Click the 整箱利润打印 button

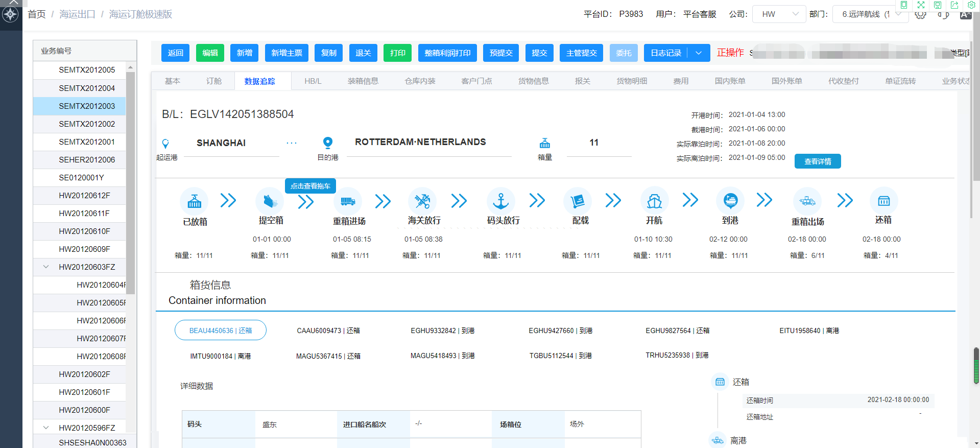click(x=447, y=53)
